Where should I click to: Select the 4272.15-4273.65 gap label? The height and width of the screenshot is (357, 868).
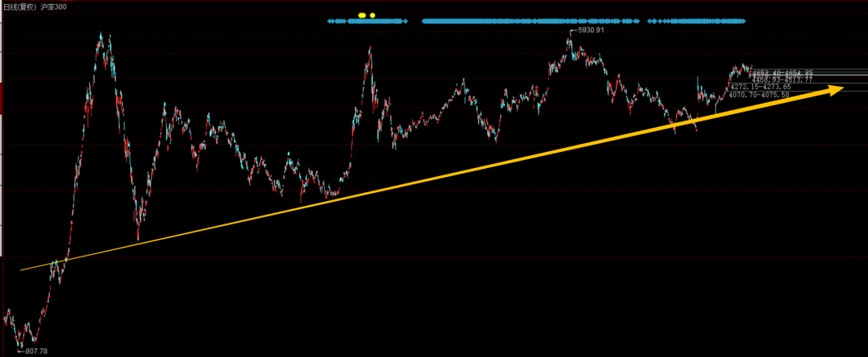[x=760, y=88]
